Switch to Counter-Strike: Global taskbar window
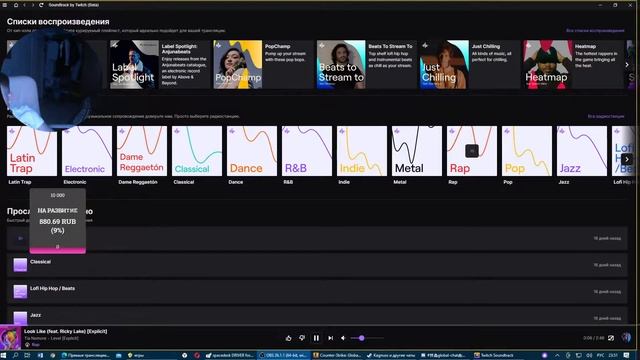Screen dimensions: 640x360 pyautogui.click(x=337, y=356)
